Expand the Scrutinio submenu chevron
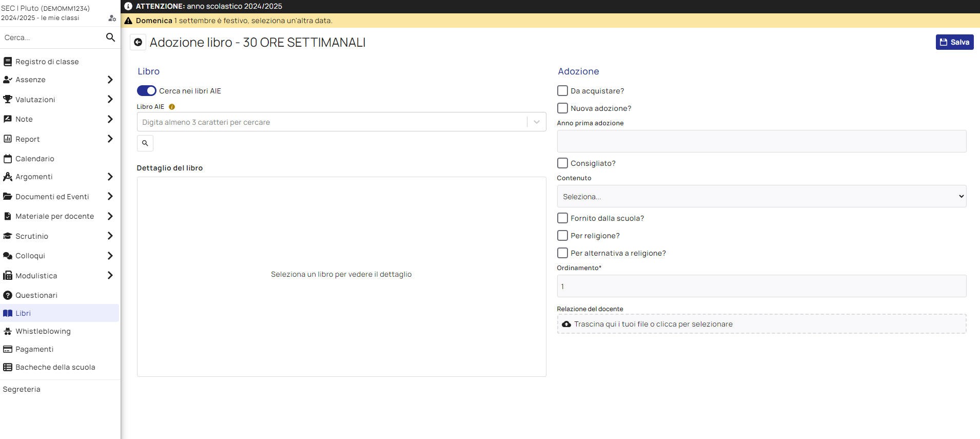Viewport: 980px width, 439px height. tap(110, 236)
